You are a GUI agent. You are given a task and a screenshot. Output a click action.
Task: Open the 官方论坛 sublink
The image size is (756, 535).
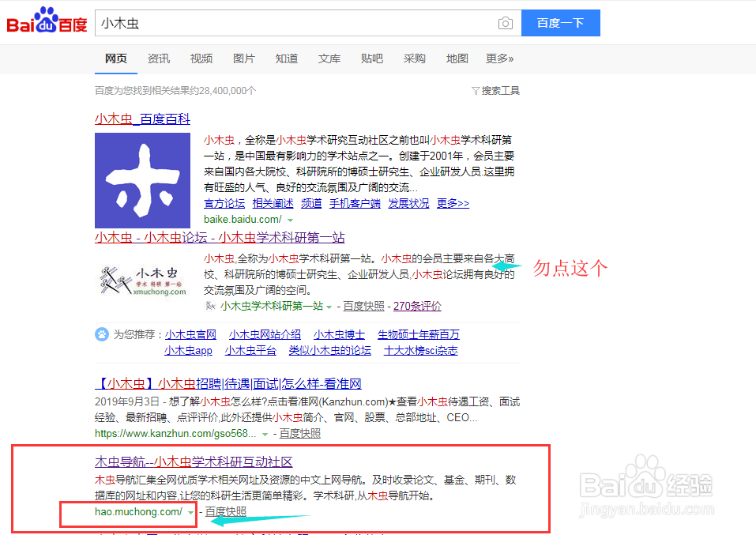[x=224, y=204]
